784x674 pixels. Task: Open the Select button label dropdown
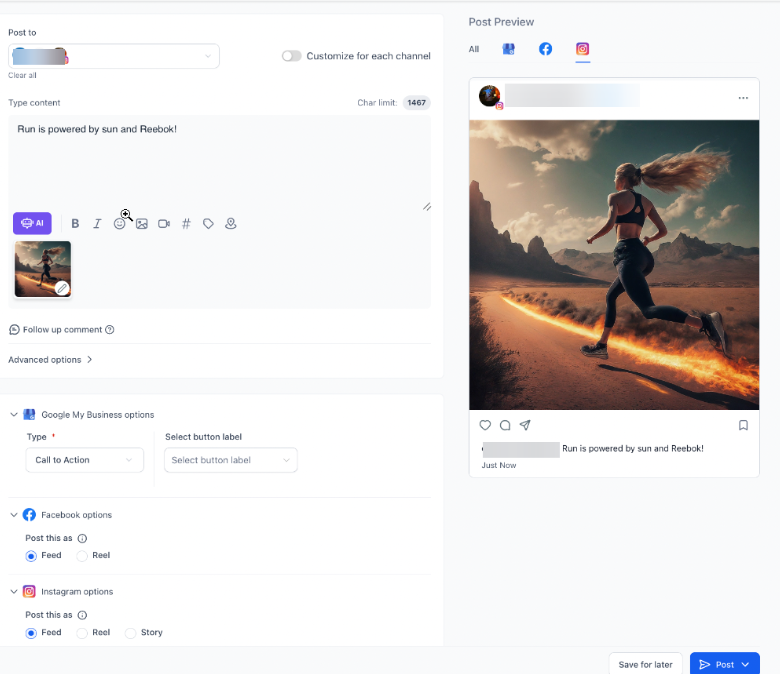pyautogui.click(x=231, y=460)
